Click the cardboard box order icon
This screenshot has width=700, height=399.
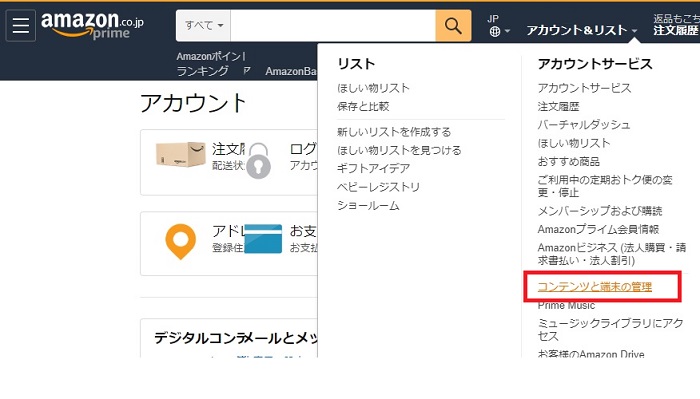click(x=180, y=154)
